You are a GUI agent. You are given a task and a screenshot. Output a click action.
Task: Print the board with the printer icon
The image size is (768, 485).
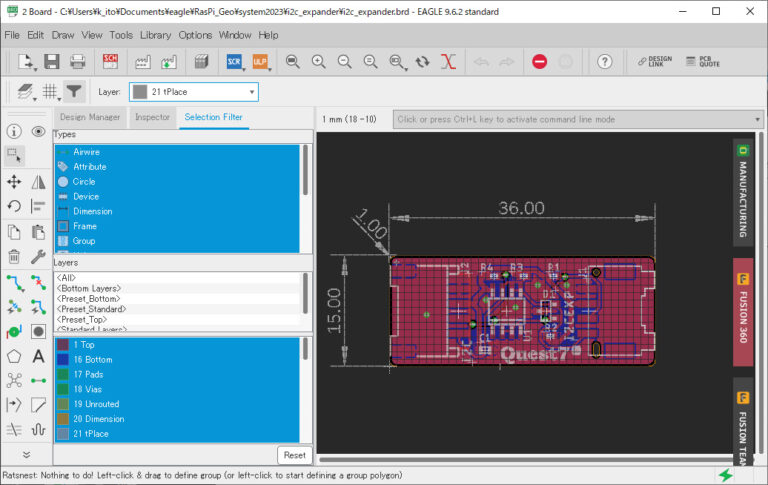click(x=78, y=61)
